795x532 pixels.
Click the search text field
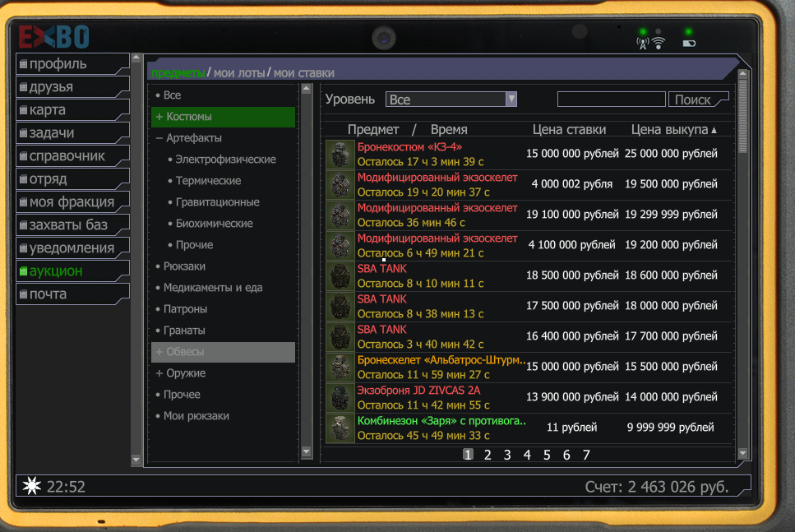click(x=611, y=99)
